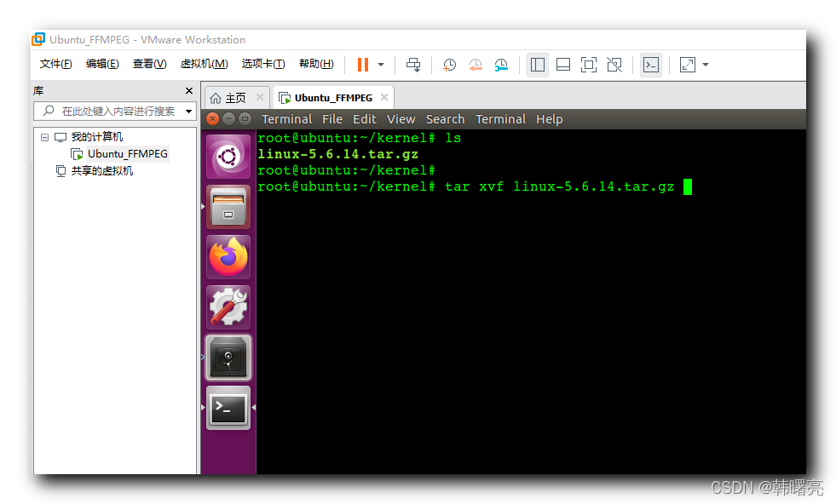Image resolution: width=836 pixels, height=504 pixels.
Task: Collapse the 我的计算机 tree node
Action: tap(45, 137)
